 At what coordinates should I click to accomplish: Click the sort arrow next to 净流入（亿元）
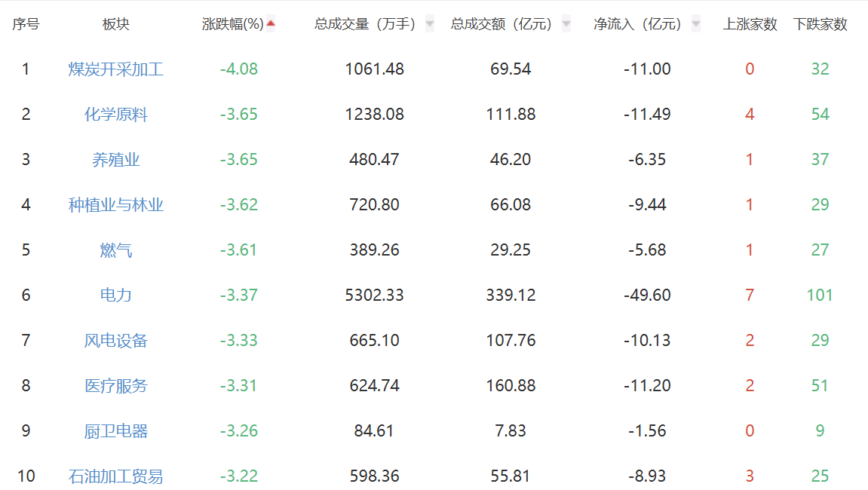695,24
